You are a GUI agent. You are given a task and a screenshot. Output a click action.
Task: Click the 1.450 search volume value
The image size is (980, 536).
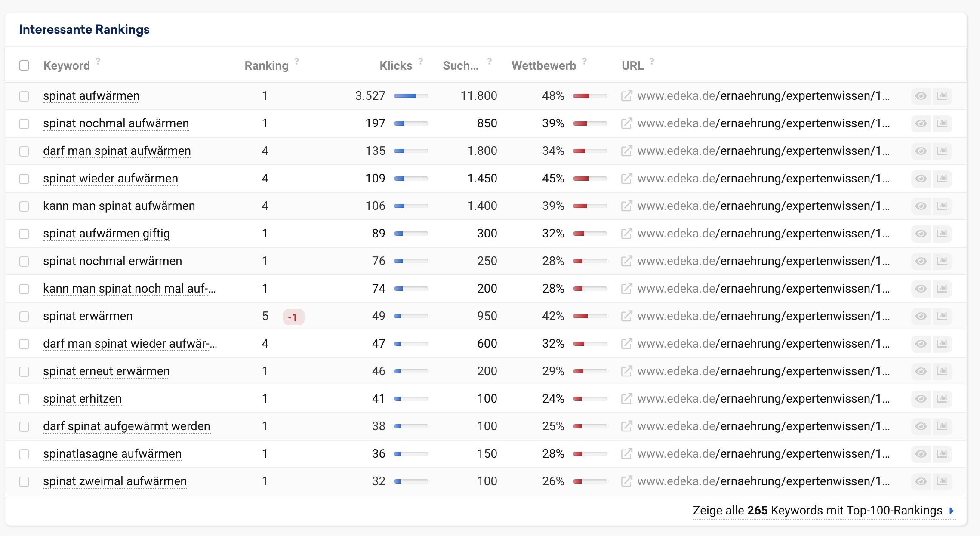coord(482,179)
